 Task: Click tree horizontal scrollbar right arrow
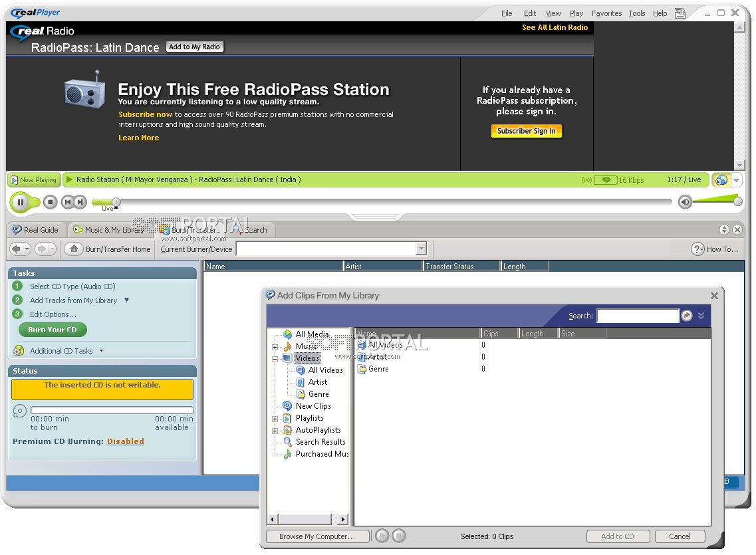343,519
